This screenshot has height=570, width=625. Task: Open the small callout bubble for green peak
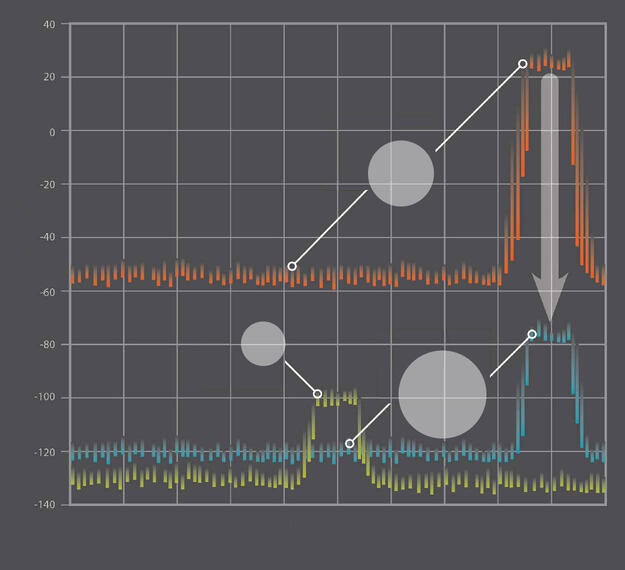tap(263, 344)
